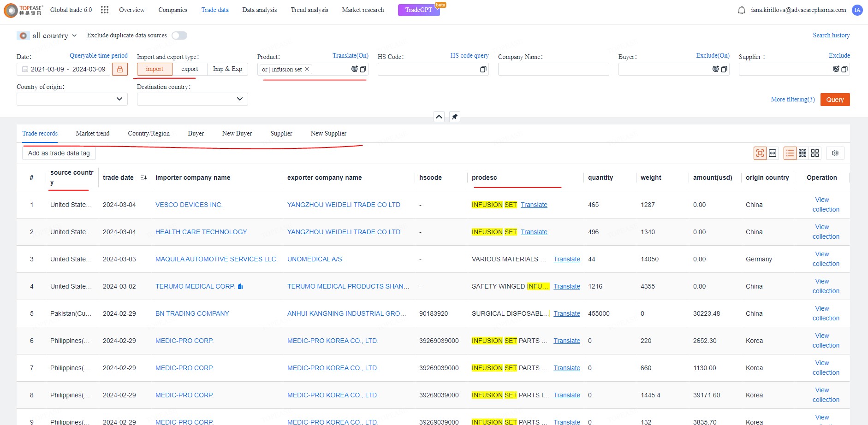Click the copy icon in the Product field
The width and height of the screenshot is (868, 425).
[x=363, y=69]
